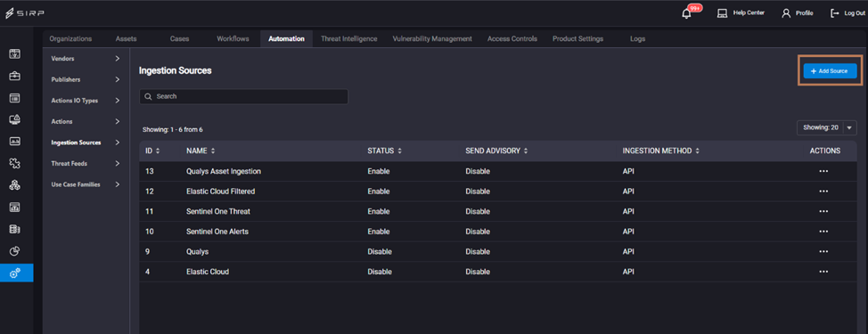The height and width of the screenshot is (334, 868).
Task: Open actions menu for Sentinel One Threat
Action: tap(823, 211)
